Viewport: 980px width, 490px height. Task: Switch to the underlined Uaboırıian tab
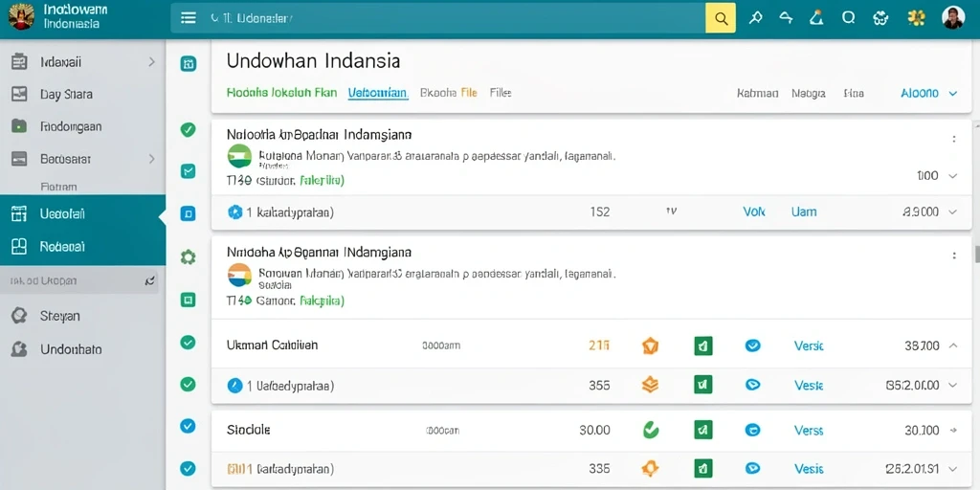pos(378,93)
